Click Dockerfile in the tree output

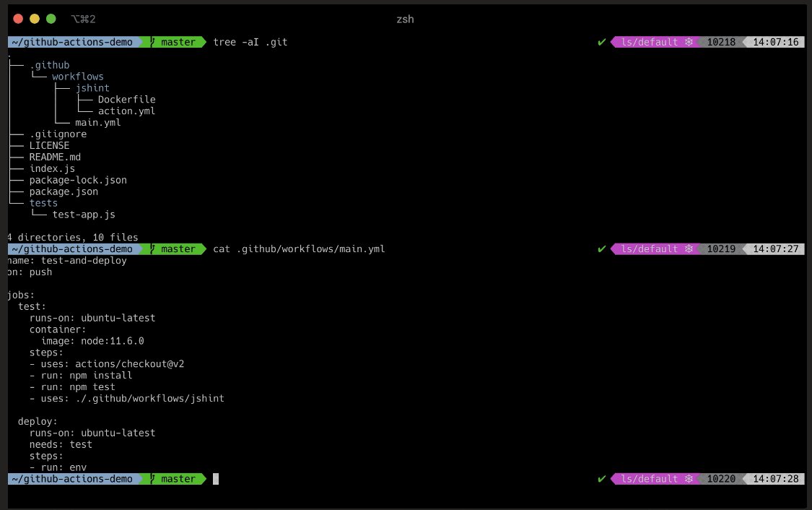pos(126,100)
